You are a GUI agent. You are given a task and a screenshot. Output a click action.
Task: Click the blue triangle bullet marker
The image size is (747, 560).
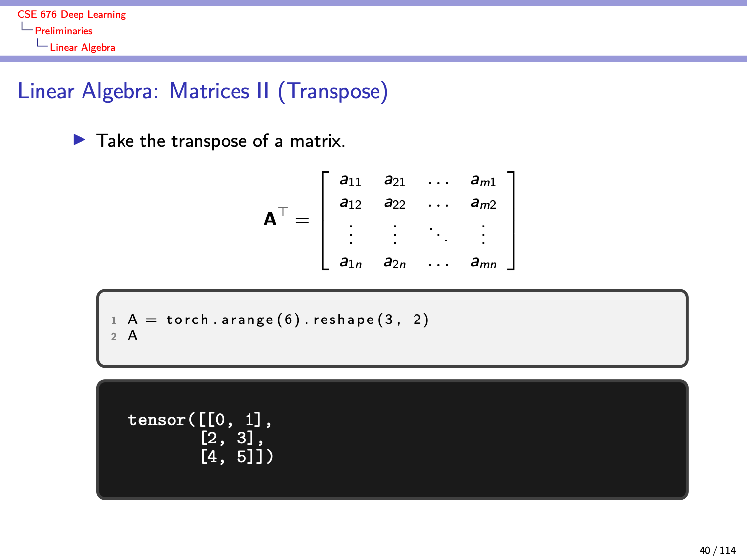[x=79, y=140]
